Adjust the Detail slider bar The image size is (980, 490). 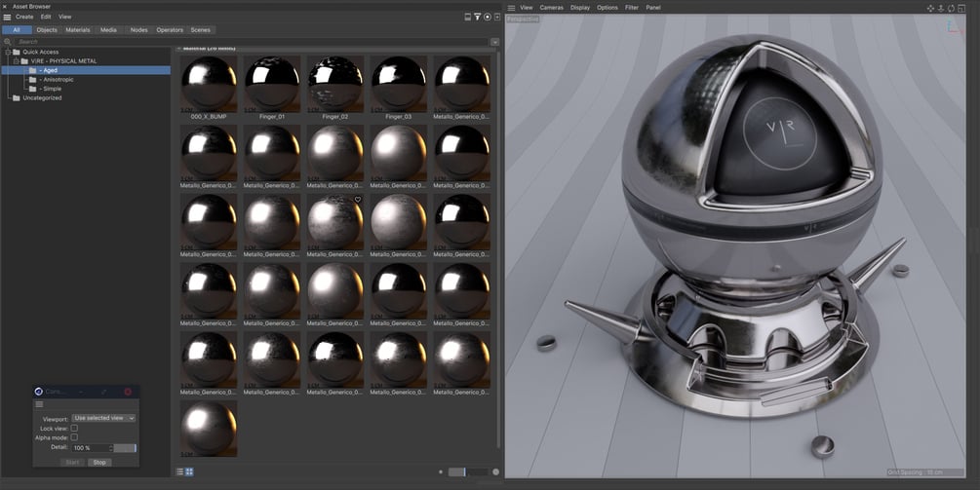click(125, 448)
